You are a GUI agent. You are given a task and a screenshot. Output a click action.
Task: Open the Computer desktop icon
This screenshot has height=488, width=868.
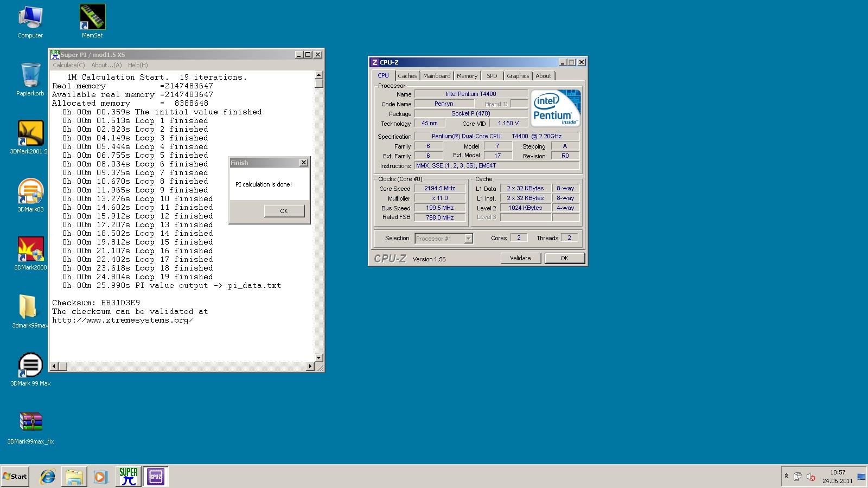[x=30, y=22]
